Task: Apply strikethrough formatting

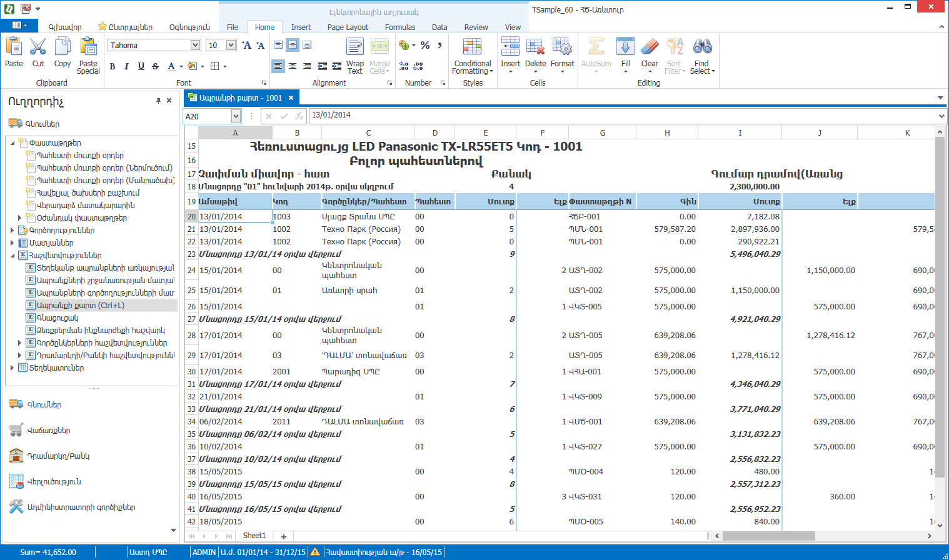Action: coord(156,66)
